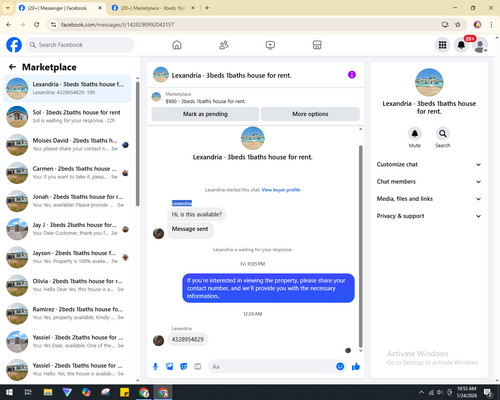This screenshot has width=500, height=400.
Task: Close the Marketplace 3beds browser tab
Action: pos(193,8)
